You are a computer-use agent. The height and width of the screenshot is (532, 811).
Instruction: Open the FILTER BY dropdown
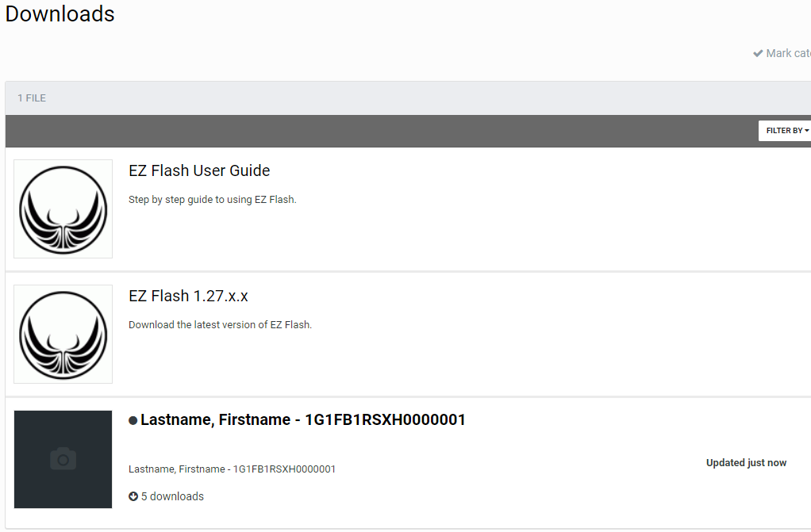tap(784, 131)
